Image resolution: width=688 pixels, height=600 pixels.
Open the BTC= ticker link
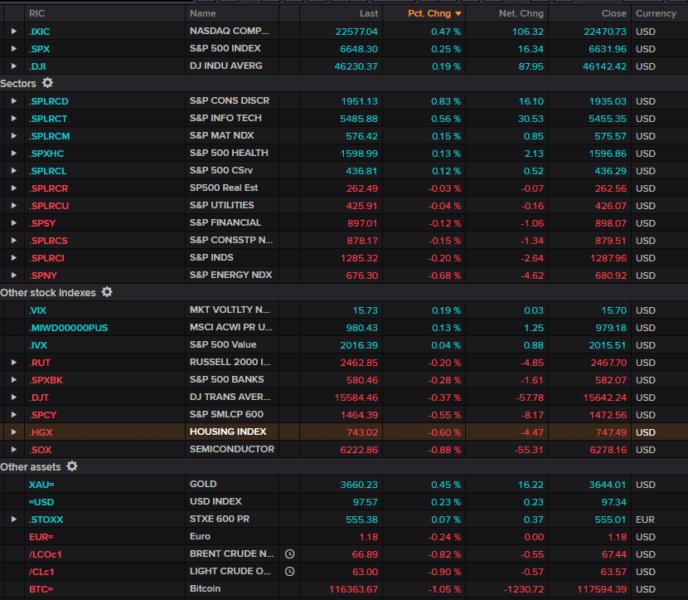(41, 589)
